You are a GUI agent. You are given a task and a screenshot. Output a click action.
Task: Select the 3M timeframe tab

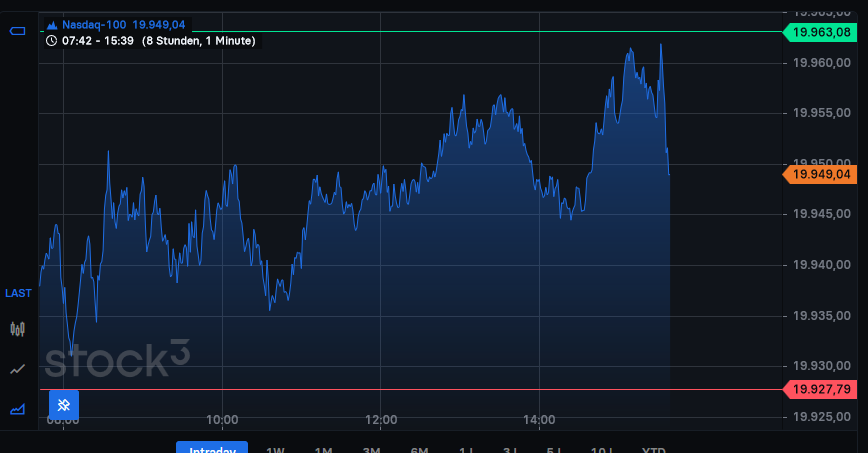(371, 449)
